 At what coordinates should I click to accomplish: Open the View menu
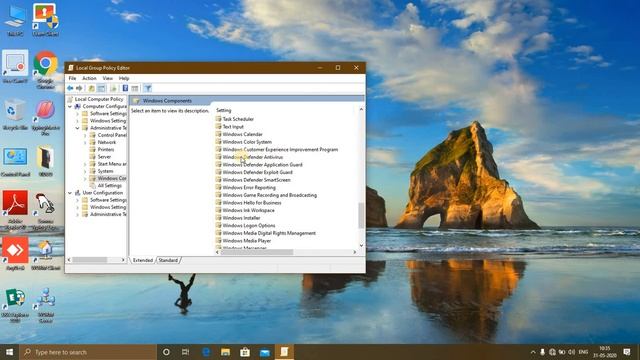coord(107,78)
